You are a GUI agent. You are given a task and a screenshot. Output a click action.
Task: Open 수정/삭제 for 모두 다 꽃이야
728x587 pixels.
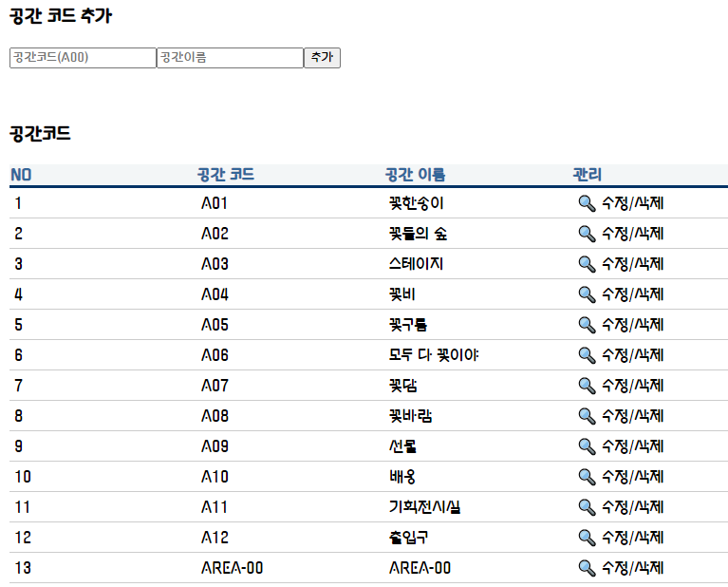(632, 355)
